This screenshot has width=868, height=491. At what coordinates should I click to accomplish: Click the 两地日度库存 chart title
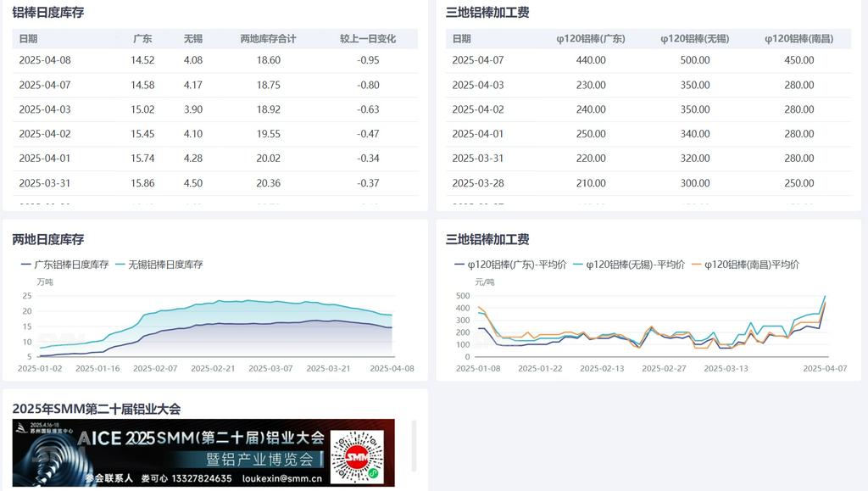[x=48, y=240]
